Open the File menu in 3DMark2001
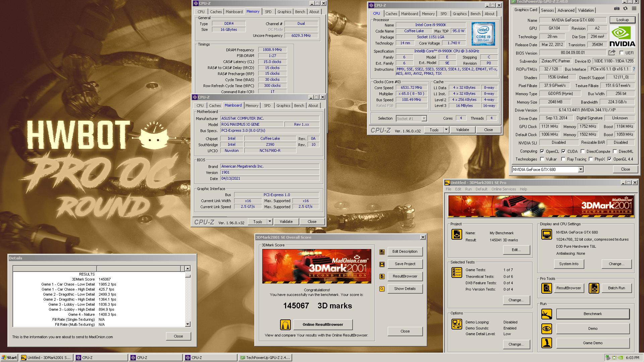The image size is (644, 362). 448,189
